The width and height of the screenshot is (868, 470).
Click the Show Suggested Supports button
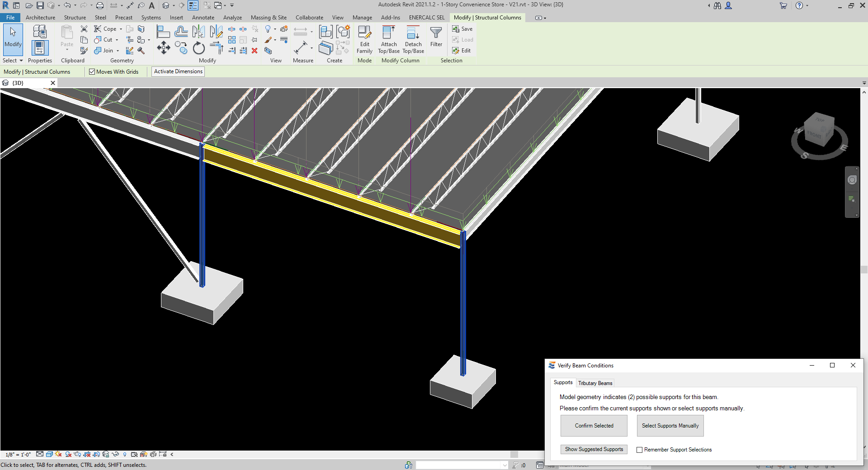point(594,449)
